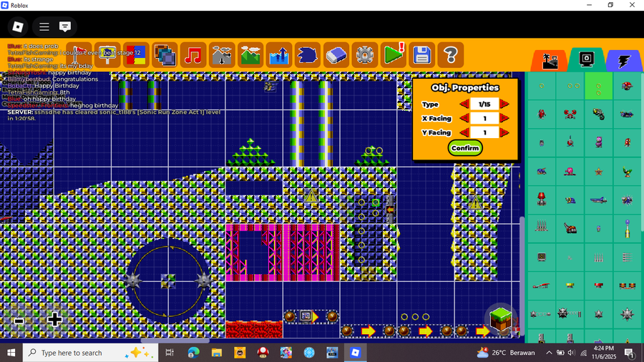
Task: Save the level with floppy disk icon
Action: (421, 54)
